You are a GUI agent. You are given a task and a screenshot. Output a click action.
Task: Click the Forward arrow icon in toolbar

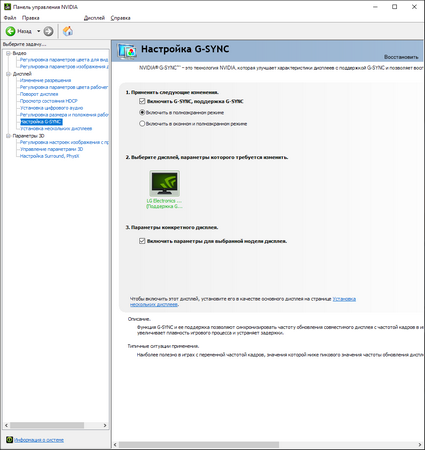pyautogui.click(x=48, y=31)
